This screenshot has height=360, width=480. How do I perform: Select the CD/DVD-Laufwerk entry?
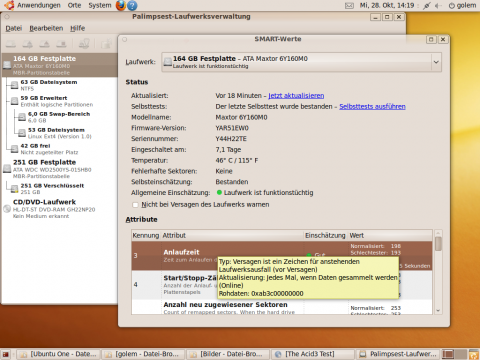click(x=59, y=209)
